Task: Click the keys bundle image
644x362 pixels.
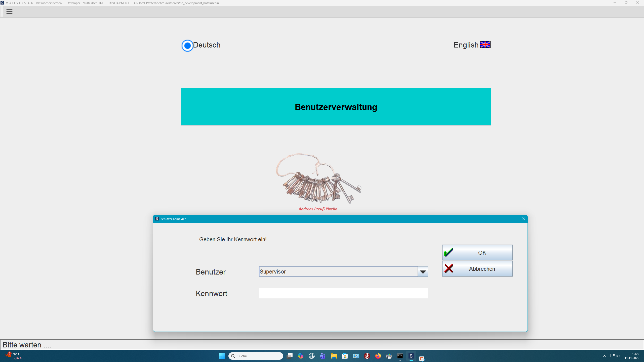Action: [x=318, y=178]
